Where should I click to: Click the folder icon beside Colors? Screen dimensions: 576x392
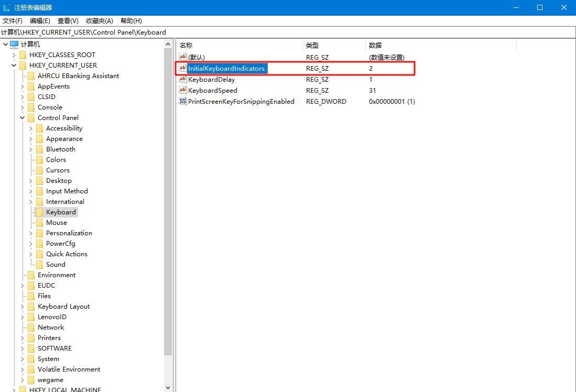click(x=40, y=160)
